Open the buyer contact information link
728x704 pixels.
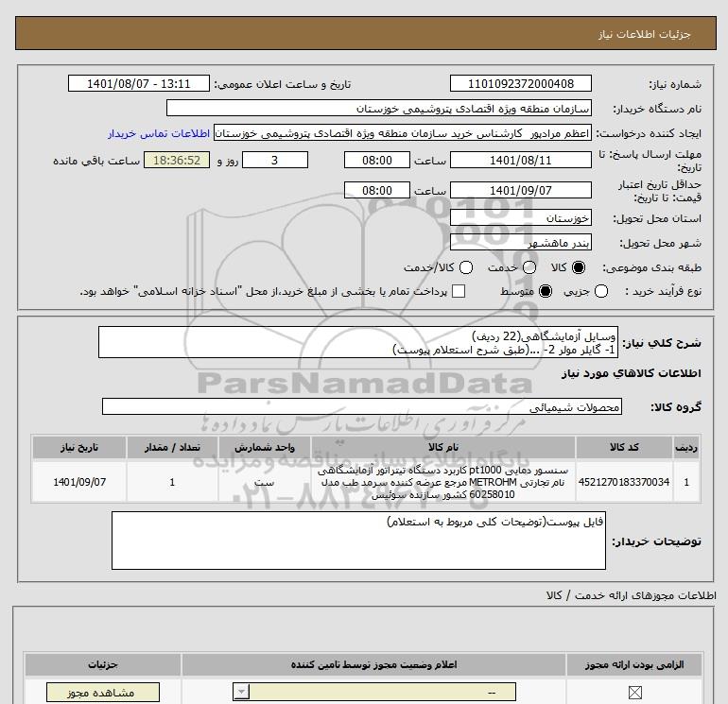[x=159, y=133]
